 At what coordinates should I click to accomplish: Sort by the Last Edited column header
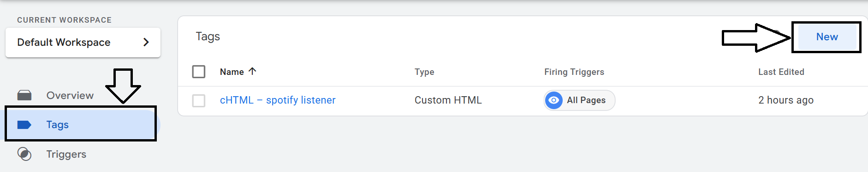point(781,72)
